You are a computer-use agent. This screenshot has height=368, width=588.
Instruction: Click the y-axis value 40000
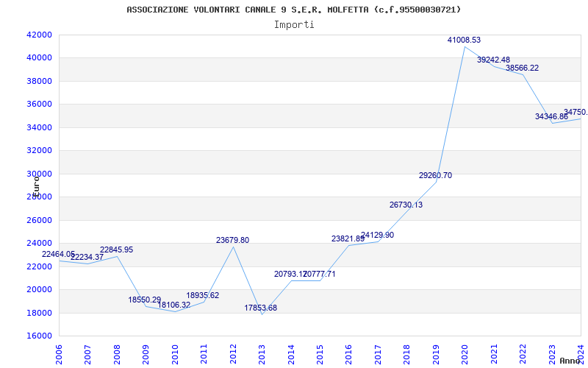point(39,58)
